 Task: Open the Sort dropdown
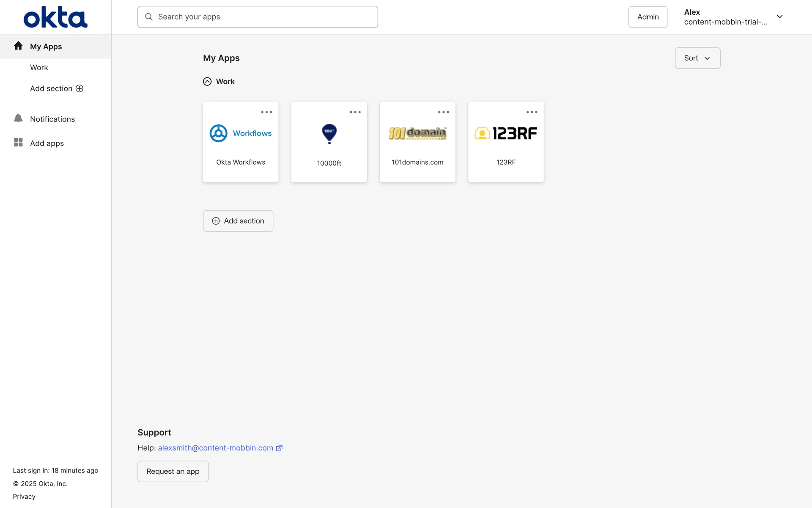697,58
